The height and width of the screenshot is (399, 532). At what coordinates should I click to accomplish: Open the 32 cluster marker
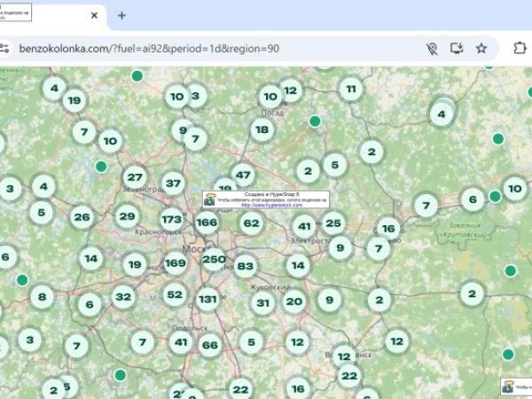point(123,297)
